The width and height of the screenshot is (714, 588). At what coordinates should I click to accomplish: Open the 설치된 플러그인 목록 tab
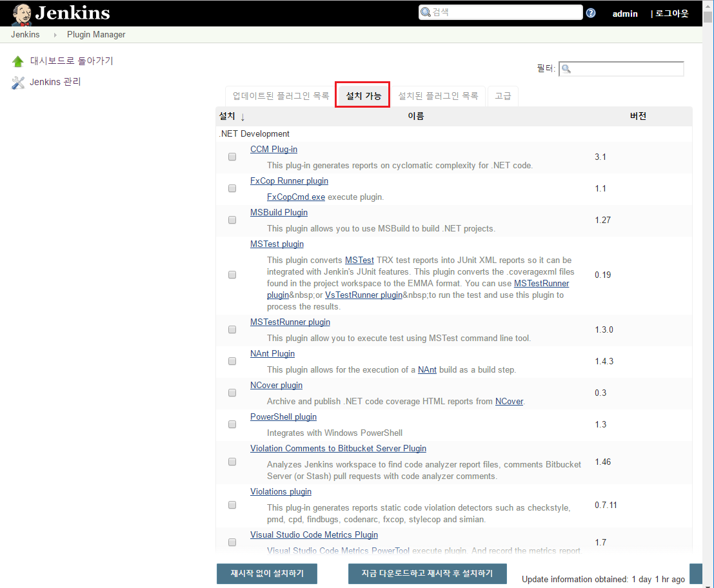(438, 96)
